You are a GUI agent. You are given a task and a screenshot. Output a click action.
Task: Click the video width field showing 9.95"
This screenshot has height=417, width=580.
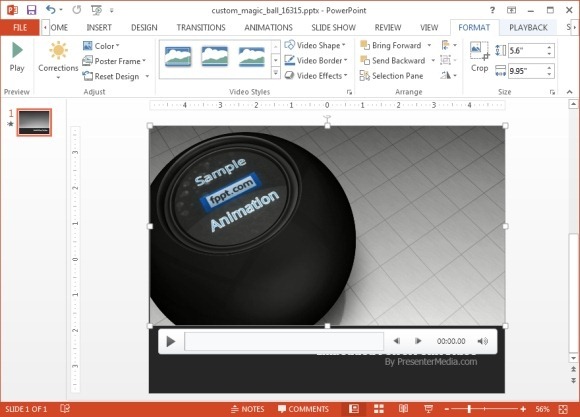pyautogui.click(x=527, y=71)
